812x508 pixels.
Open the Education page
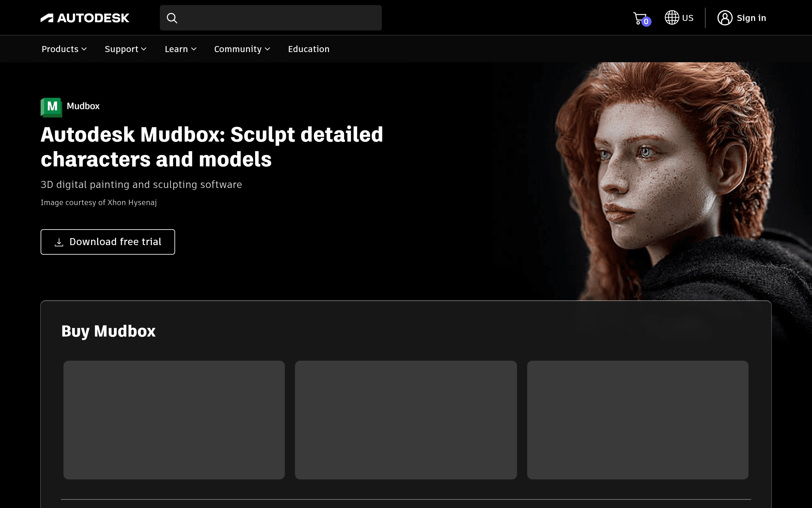(309, 49)
